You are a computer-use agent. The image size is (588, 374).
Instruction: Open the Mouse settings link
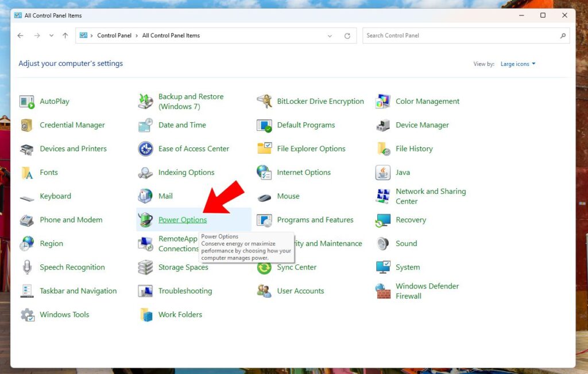288,196
